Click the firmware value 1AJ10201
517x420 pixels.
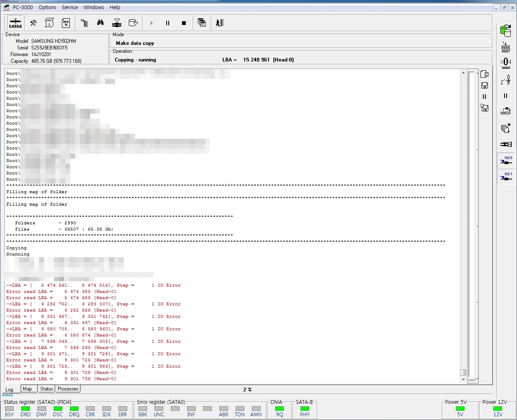pyautogui.click(x=41, y=54)
